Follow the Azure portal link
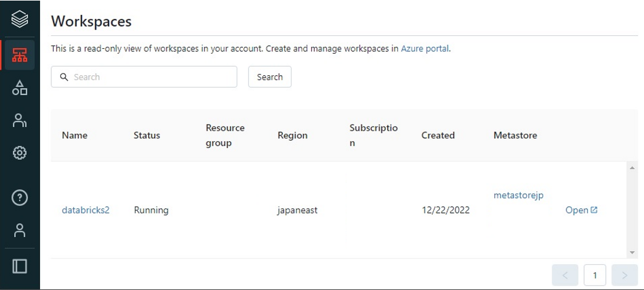Viewport: 644px width, 290px height. [x=425, y=48]
